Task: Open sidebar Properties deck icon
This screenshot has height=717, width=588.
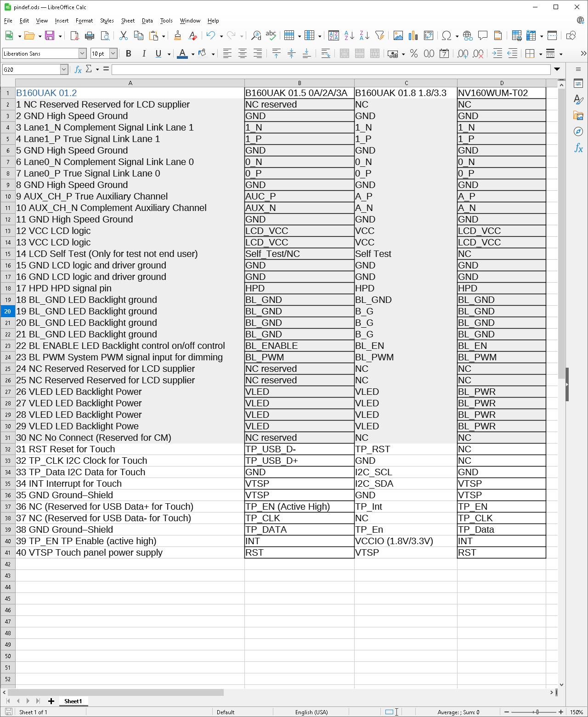Action: (x=578, y=84)
